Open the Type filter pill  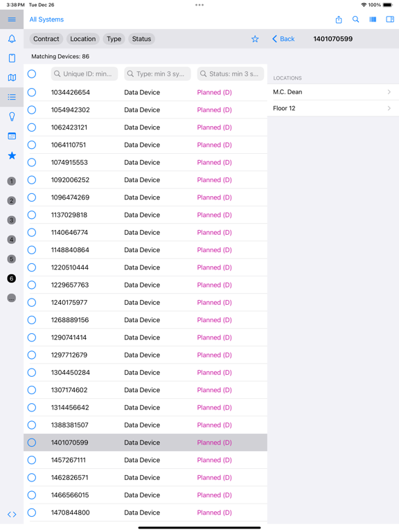click(114, 39)
